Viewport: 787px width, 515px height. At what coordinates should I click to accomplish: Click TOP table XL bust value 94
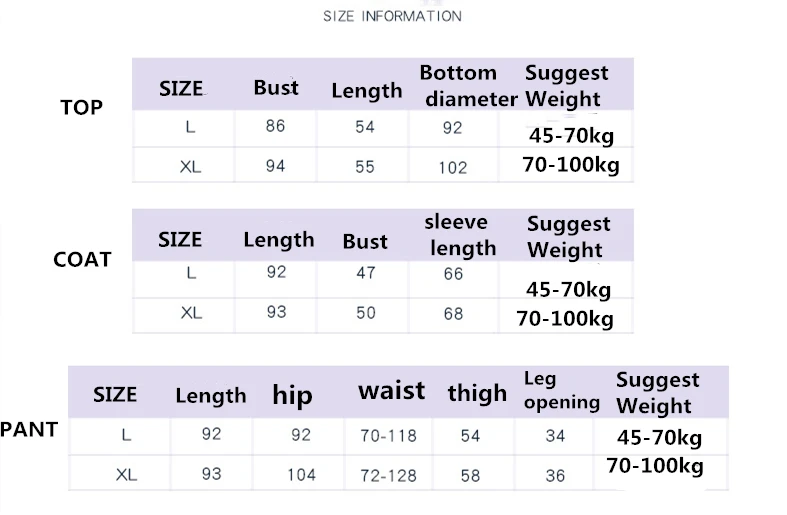276,166
